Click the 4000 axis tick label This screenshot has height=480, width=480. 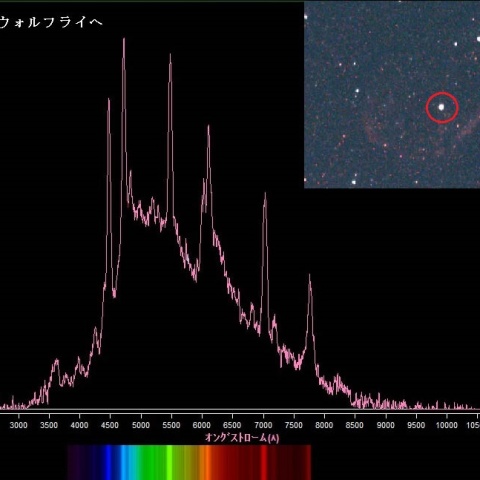pyautogui.click(x=79, y=425)
